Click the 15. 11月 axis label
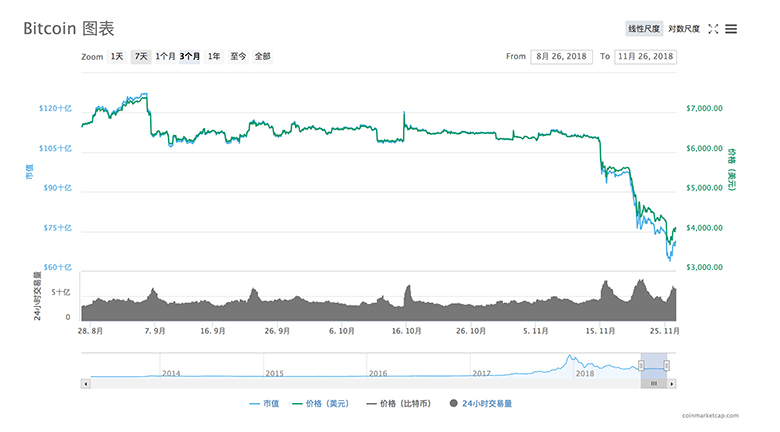 pos(600,331)
